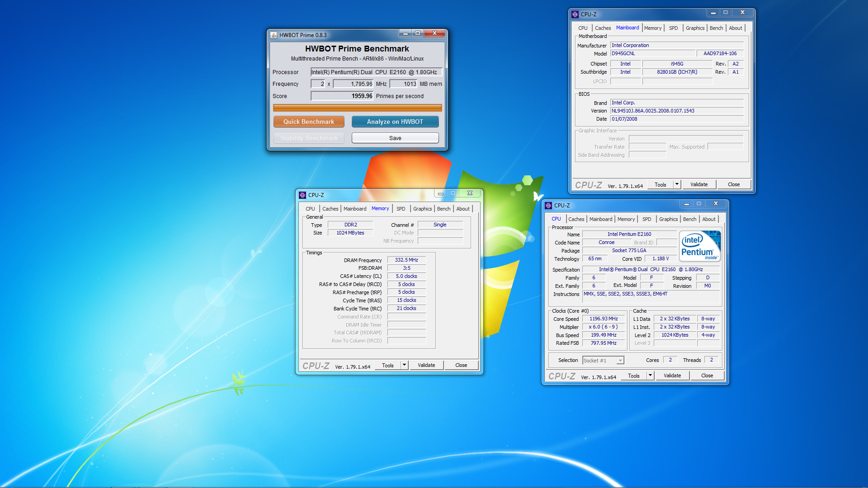Click Validate in CPU window
This screenshot has height=488, width=868.
[x=672, y=375]
